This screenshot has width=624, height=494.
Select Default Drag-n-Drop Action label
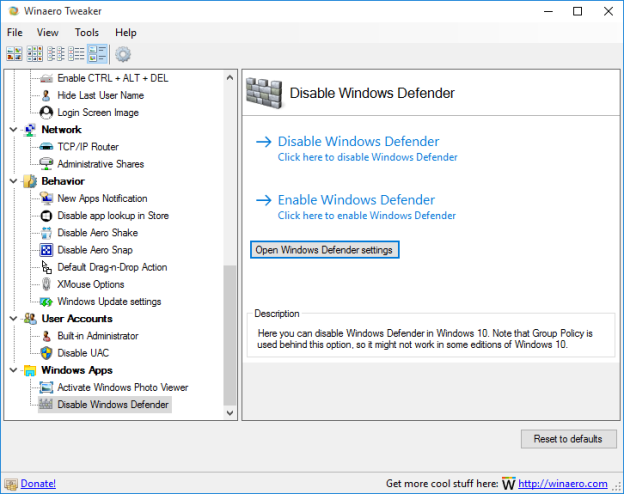click(x=112, y=267)
